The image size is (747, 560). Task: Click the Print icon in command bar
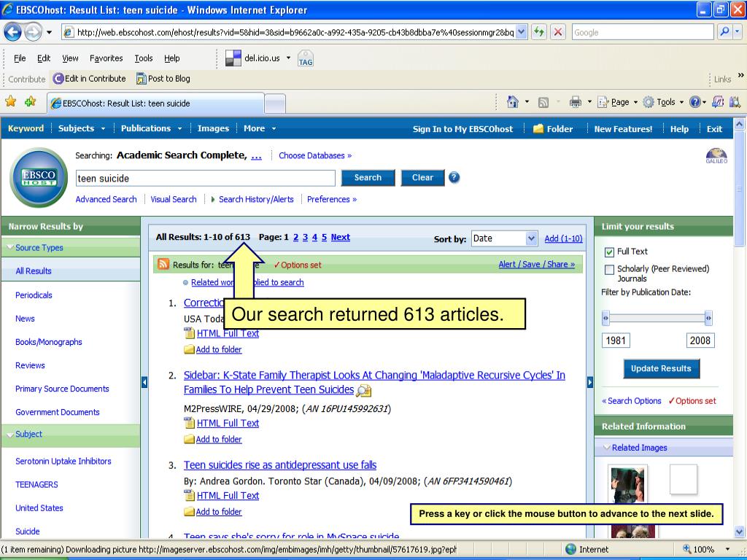(x=576, y=102)
